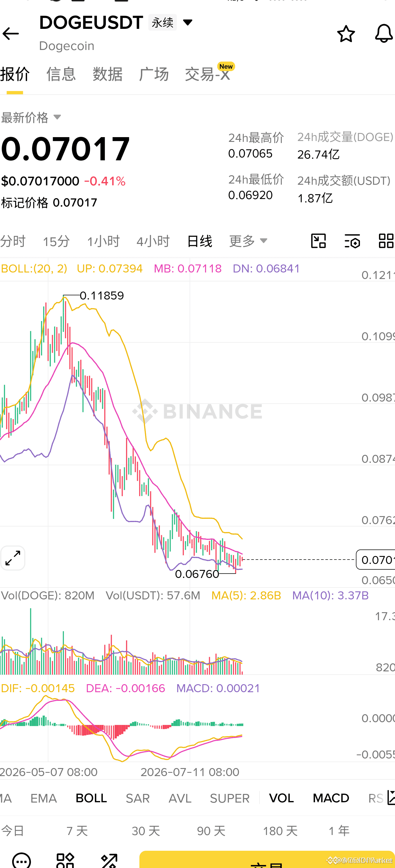Open the 广场 tab
Viewport: 395px width, 868px height.
point(154,74)
